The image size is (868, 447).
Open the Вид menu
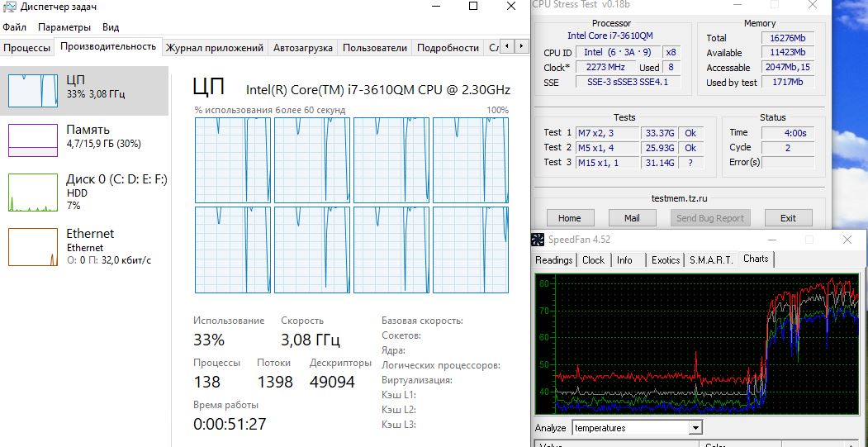pos(111,27)
